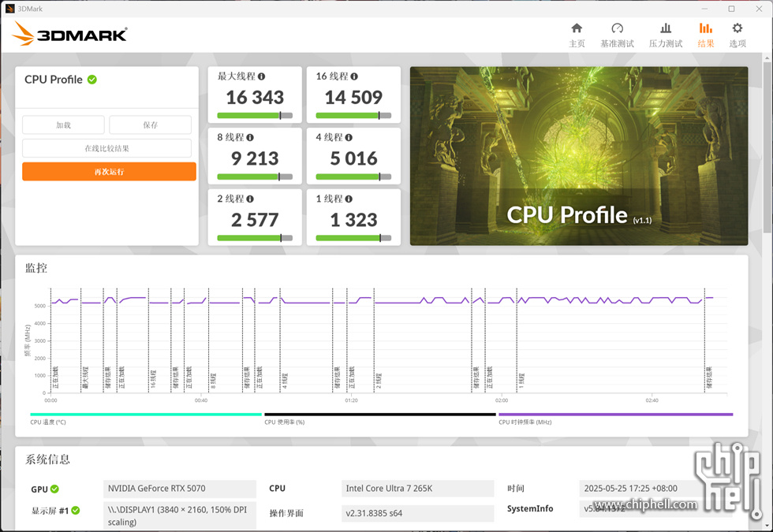
Task: Open the 4 线程 info icon
Action: pos(349,137)
